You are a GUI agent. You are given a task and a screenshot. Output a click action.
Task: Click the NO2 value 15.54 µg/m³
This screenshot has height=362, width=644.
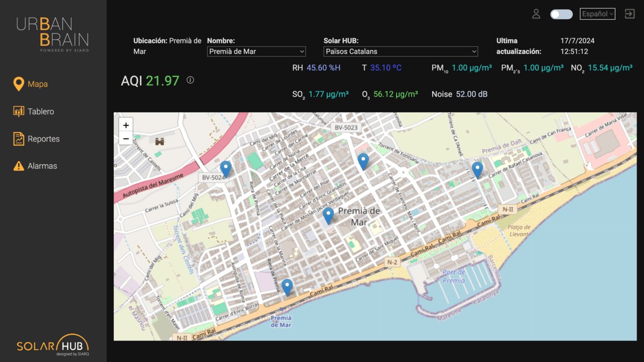(x=610, y=68)
